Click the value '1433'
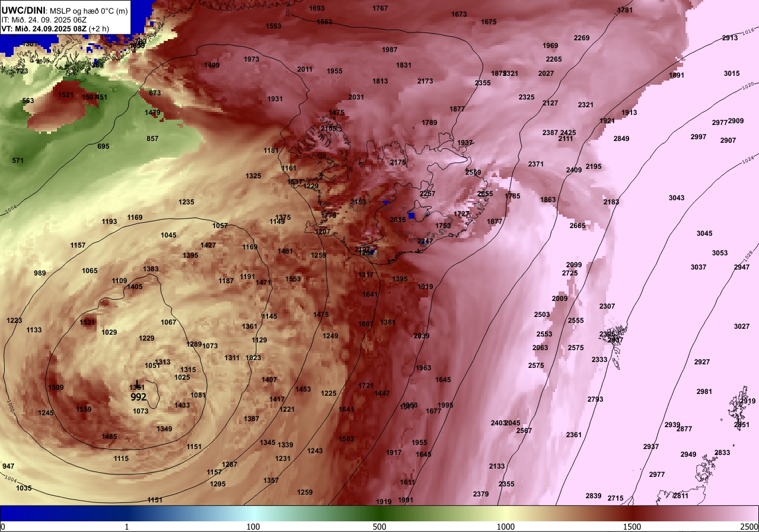 [x=182, y=405]
